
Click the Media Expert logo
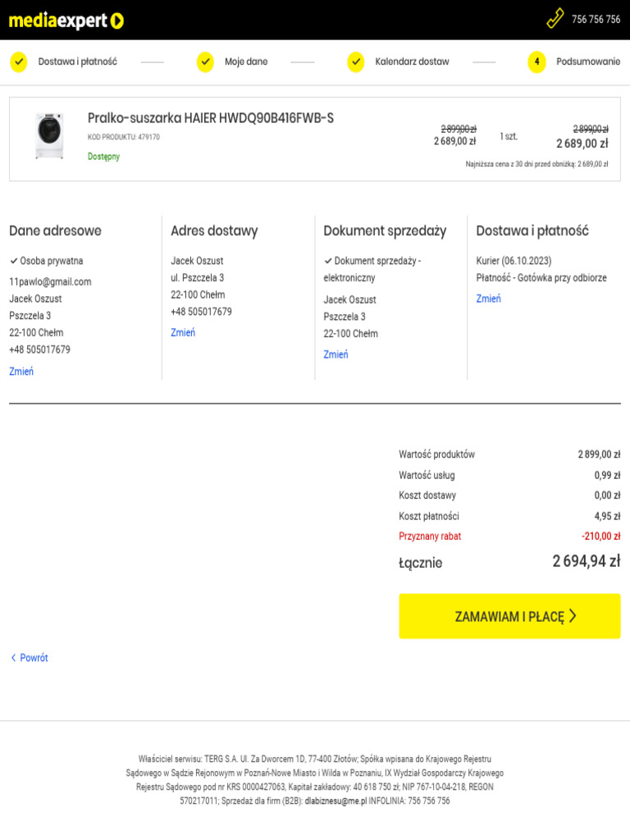(66, 21)
